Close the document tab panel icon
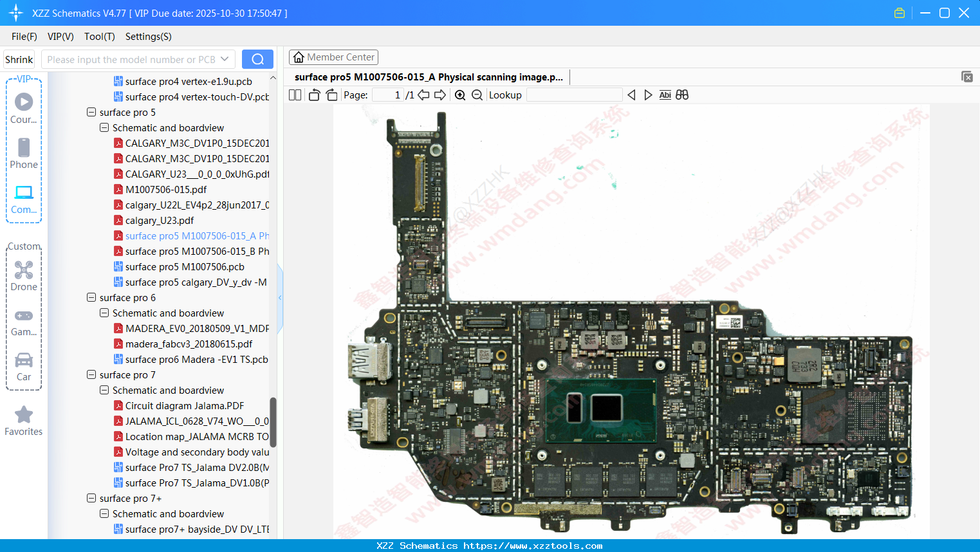 [x=967, y=77]
